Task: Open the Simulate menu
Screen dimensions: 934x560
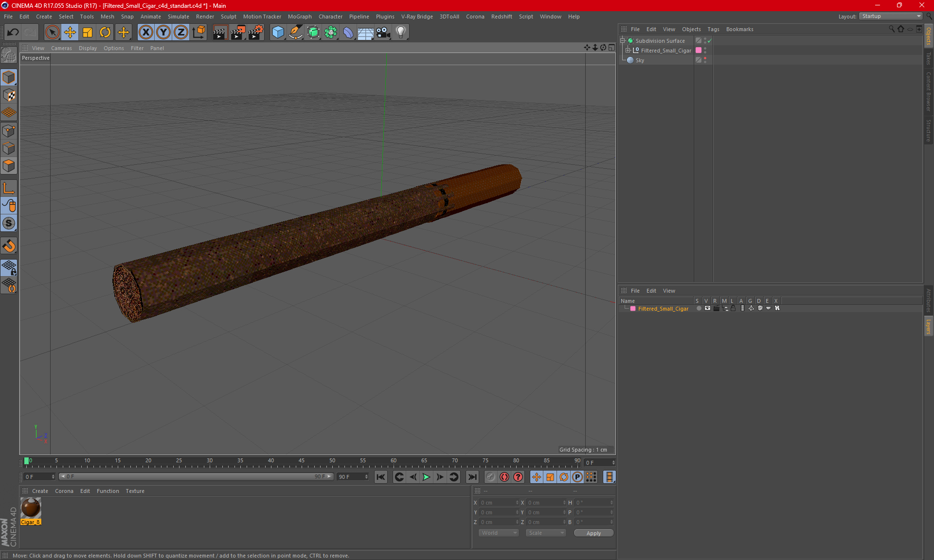Action: coord(178,17)
